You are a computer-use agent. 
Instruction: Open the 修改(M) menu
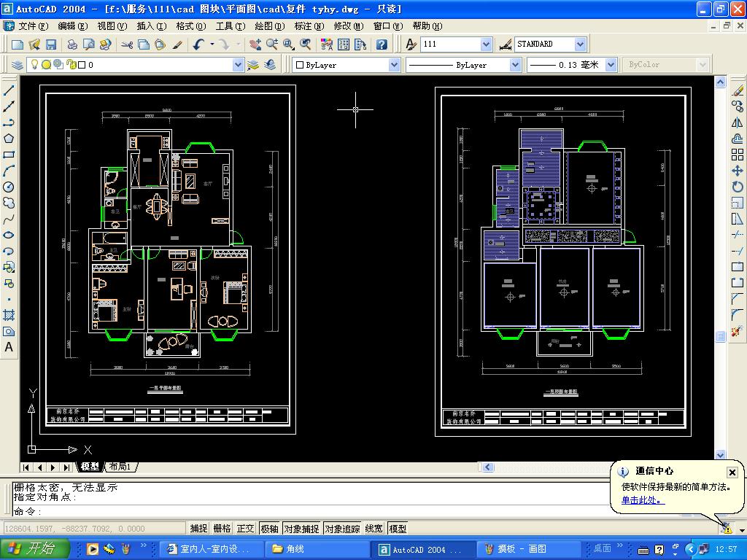point(348,26)
